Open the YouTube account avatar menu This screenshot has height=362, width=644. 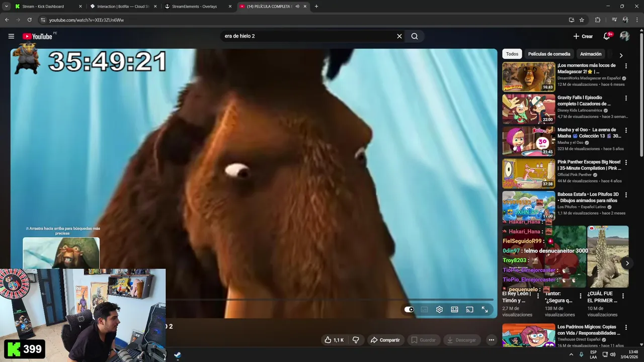click(625, 36)
